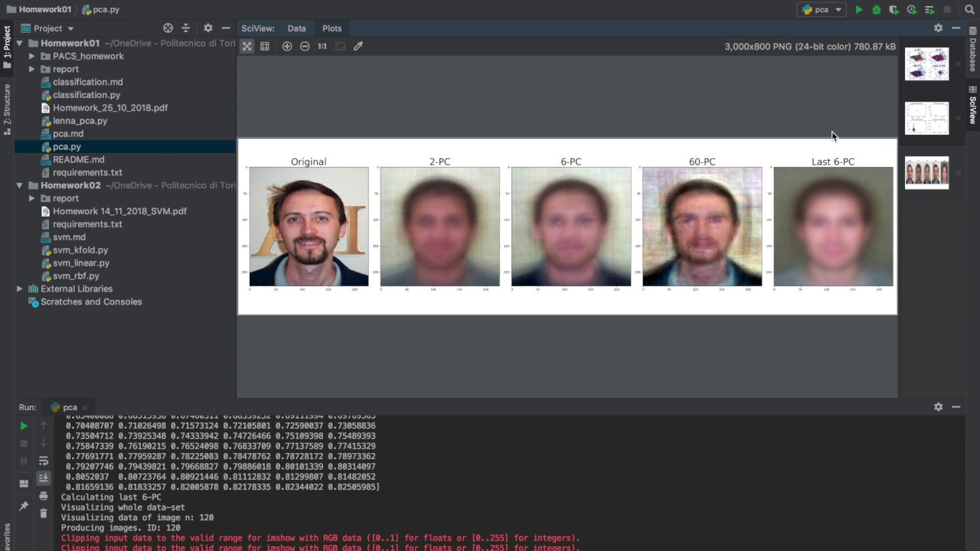Select lenna_pca.py file
Viewport: 980px width, 551px height.
click(80, 121)
